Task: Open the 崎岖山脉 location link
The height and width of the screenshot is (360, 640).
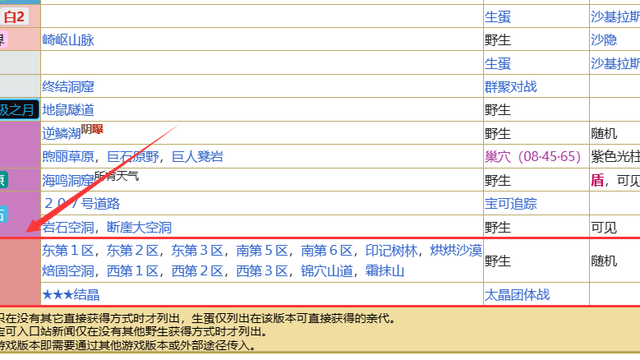Action: pyautogui.click(x=68, y=40)
